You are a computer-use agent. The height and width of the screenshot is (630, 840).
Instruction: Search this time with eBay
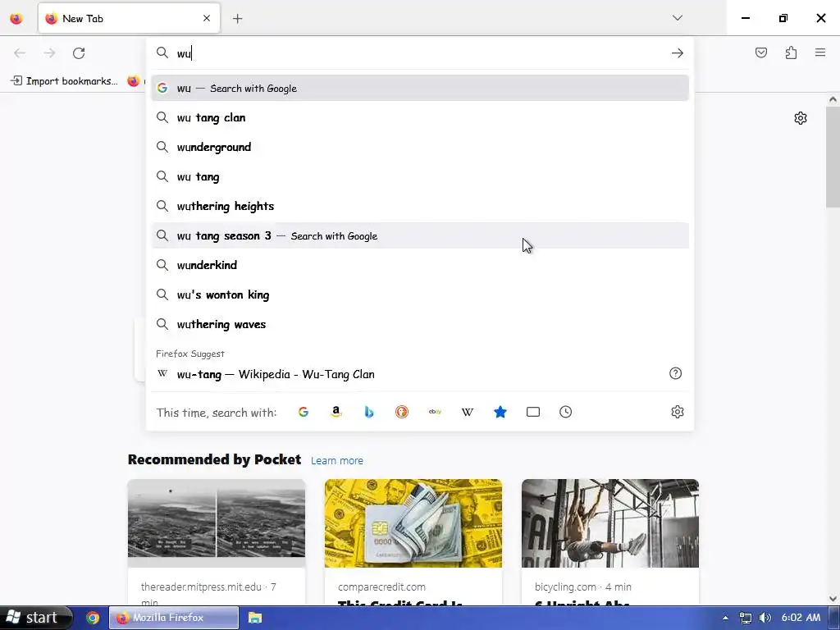click(435, 412)
